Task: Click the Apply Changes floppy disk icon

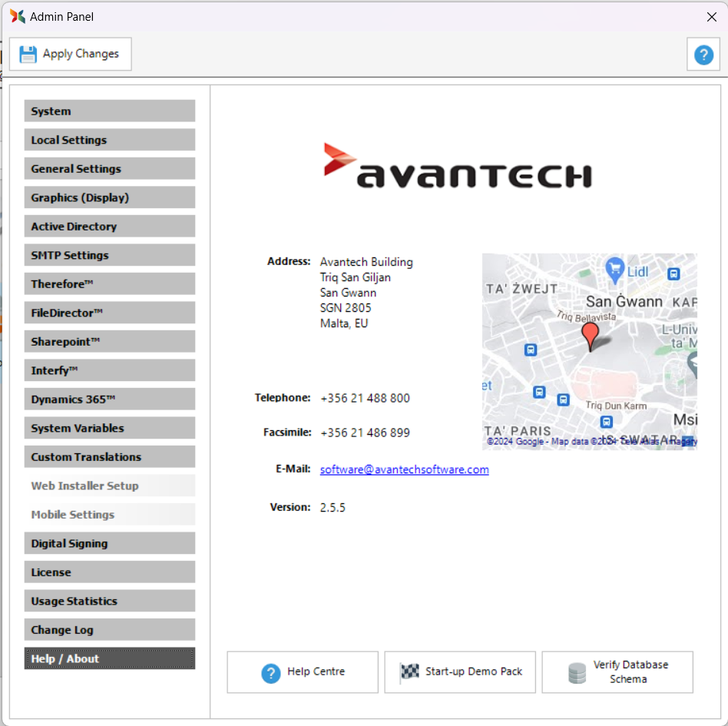Action: pyautogui.click(x=28, y=54)
